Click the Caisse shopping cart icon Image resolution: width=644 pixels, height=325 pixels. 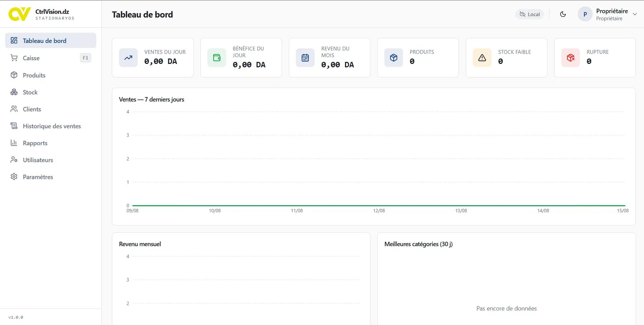click(14, 58)
